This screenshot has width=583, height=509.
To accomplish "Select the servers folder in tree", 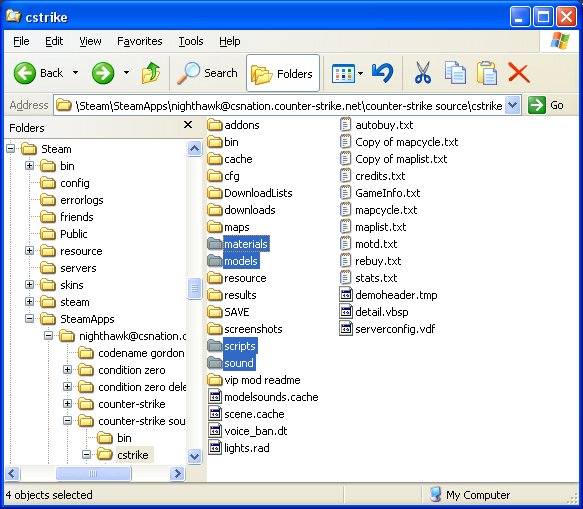I will pyautogui.click(x=68, y=268).
